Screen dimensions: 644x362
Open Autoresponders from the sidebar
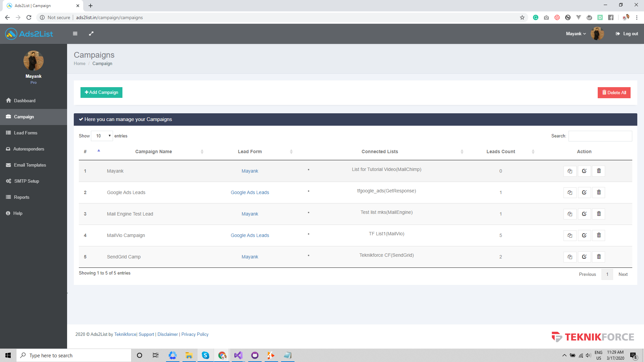pyautogui.click(x=29, y=149)
